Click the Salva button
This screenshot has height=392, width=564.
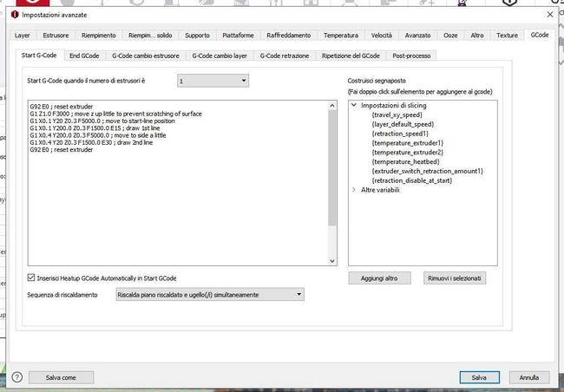(x=479, y=377)
